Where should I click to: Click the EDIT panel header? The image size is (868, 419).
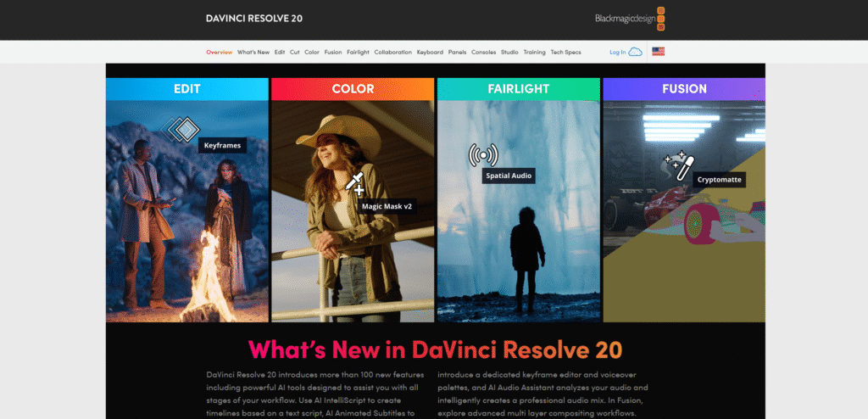pyautogui.click(x=187, y=89)
